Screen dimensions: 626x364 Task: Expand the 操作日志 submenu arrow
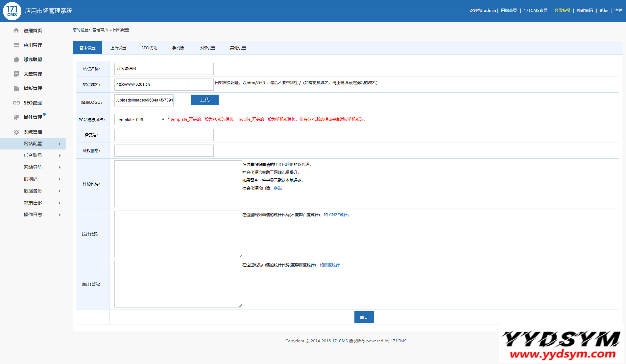(x=60, y=215)
